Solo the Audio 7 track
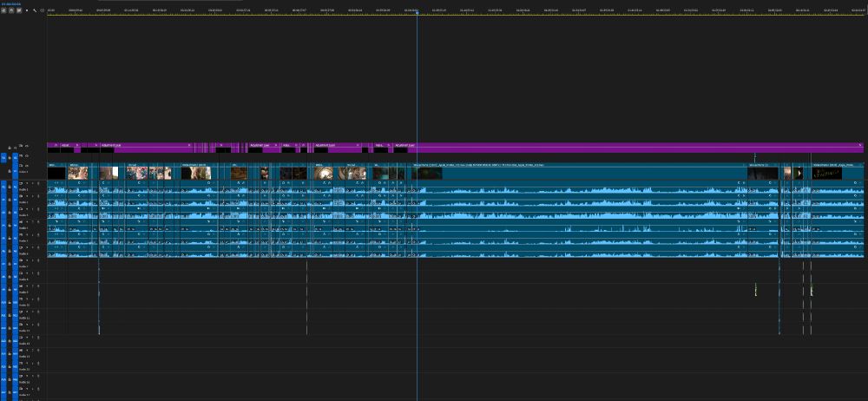868x401 pixels. pyautogui.click(x=33, y=260)
